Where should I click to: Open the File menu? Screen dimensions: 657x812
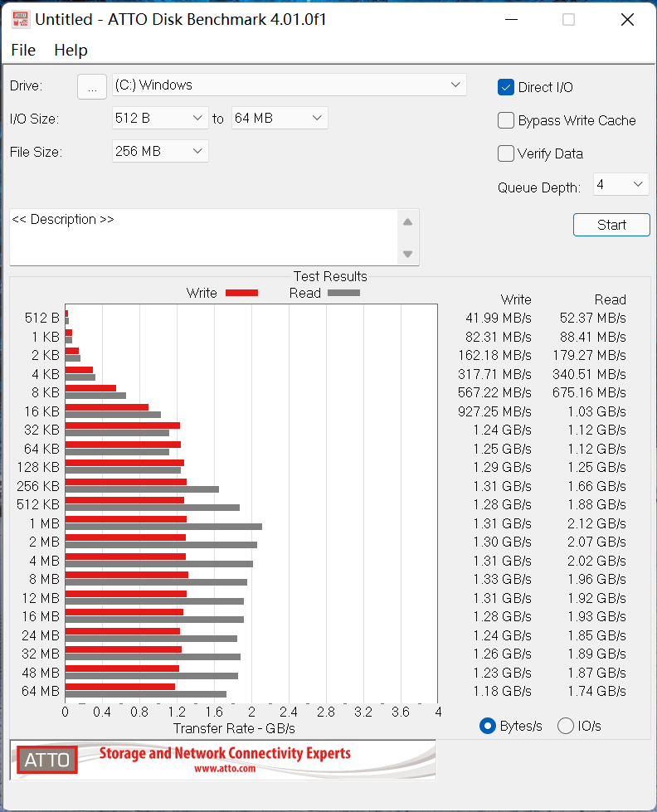[23, 51]
